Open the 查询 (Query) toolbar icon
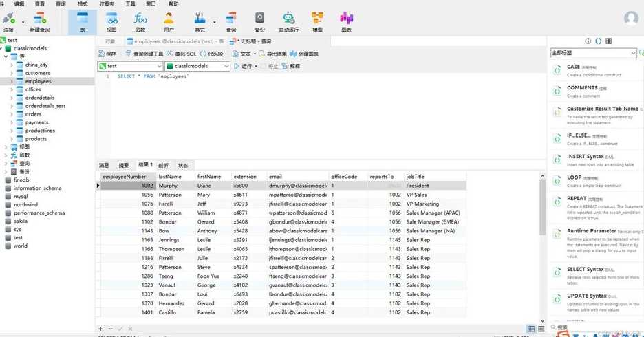644x337 pixels. [231, 22]
